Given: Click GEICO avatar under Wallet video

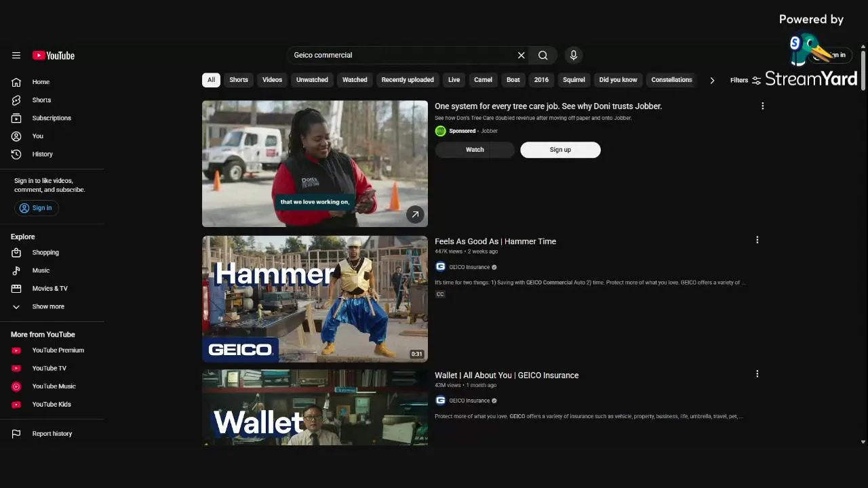Looking at the screenshot, I should click(x=440, y=401).
